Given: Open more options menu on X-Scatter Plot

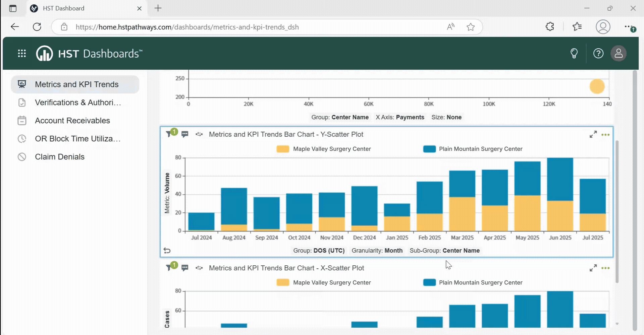Looking at the screenshot, I should click(x=605, y=268).
